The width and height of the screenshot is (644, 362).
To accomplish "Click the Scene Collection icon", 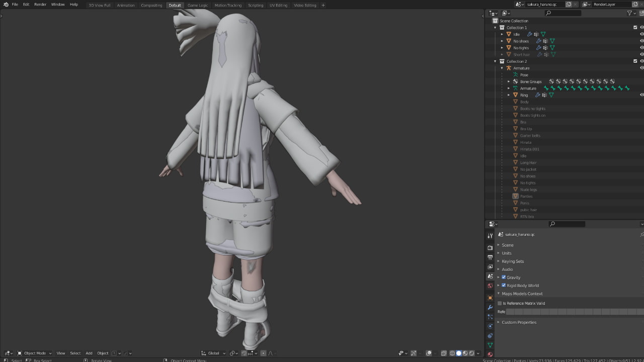I will [x=495, y=21].
